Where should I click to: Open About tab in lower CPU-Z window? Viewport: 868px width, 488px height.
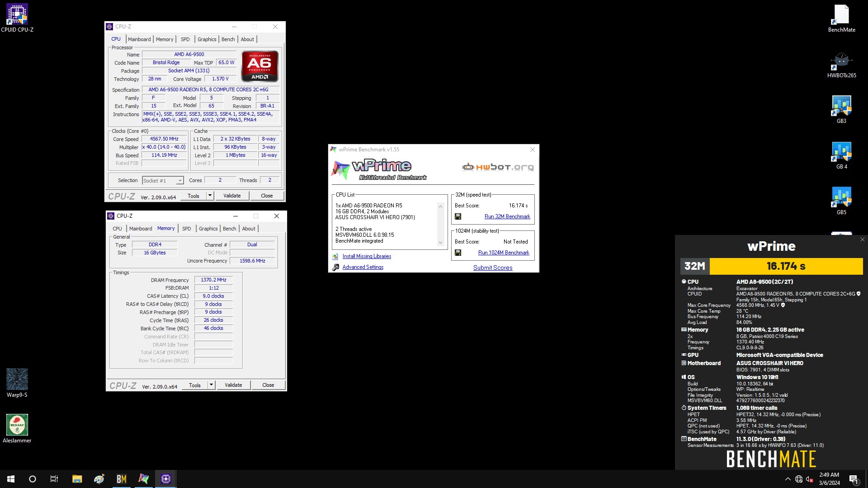click(x=249, y=229)
